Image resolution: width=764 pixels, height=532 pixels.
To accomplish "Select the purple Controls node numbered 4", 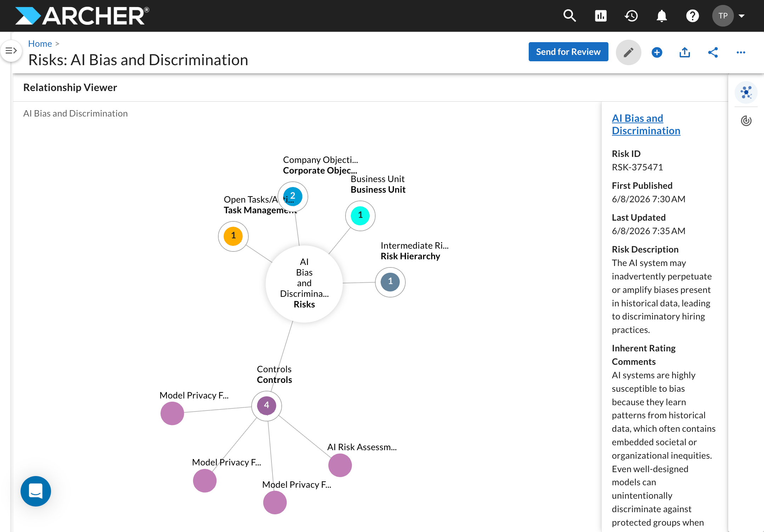I will (x=266, y=406).
